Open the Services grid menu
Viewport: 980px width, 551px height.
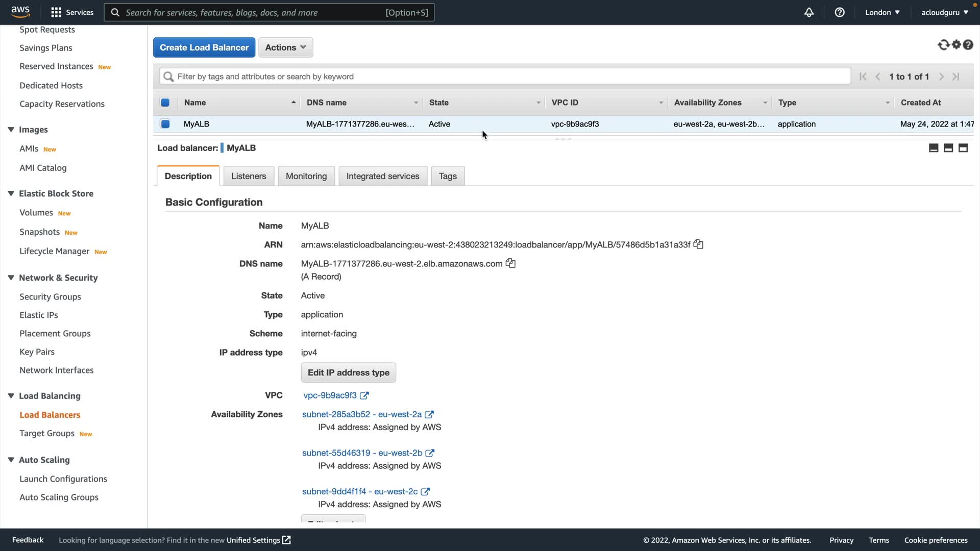pos(72,12)
